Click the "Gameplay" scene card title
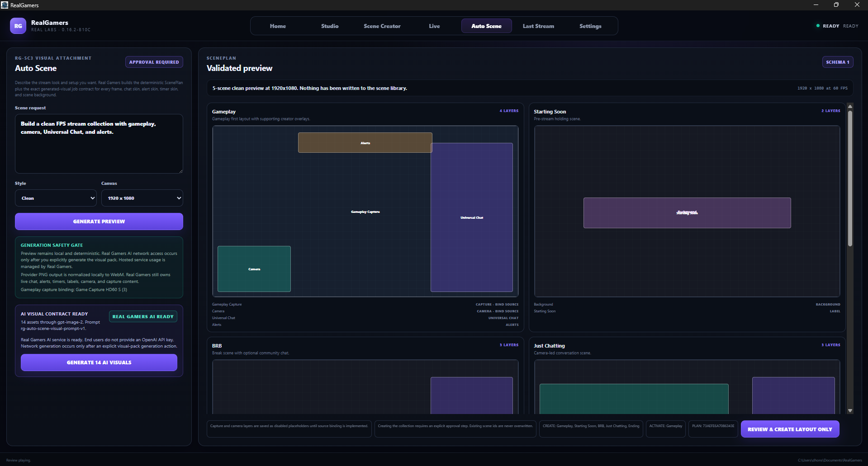868x466 pixels. point(224,112)
